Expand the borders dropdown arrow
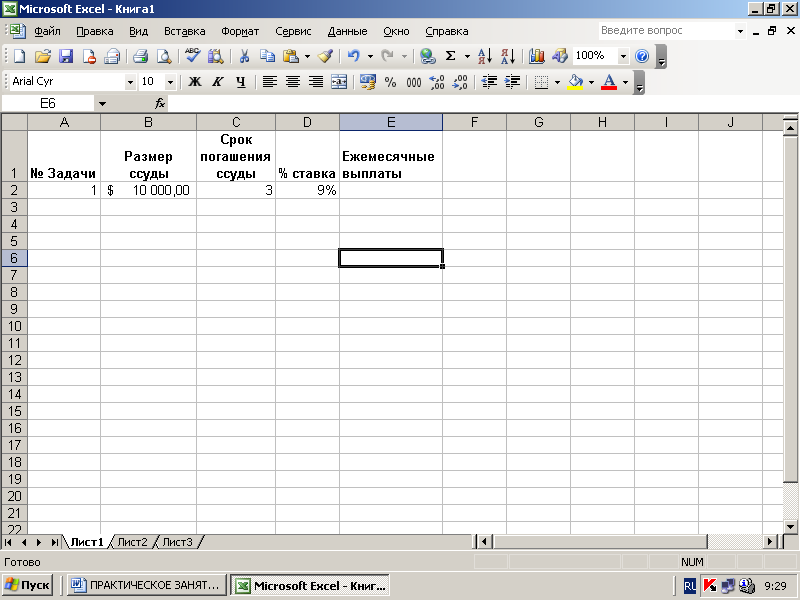This screenshot has height=600, width=800. pyautogui.click(x=557, y=82)
